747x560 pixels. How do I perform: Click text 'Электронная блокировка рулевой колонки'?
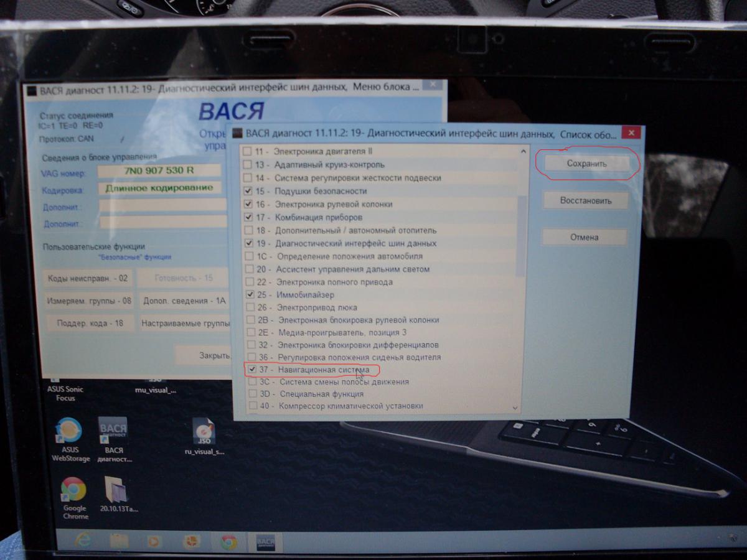[x=358, y=320]
